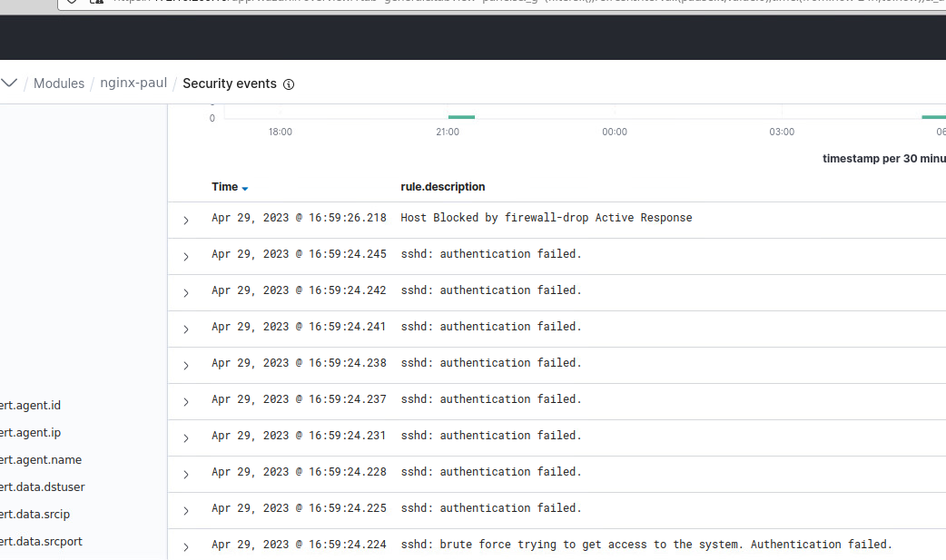Expand the event row at 16:59:24.238
This screenshot has height=560, width=946.
tap(186, 366)
